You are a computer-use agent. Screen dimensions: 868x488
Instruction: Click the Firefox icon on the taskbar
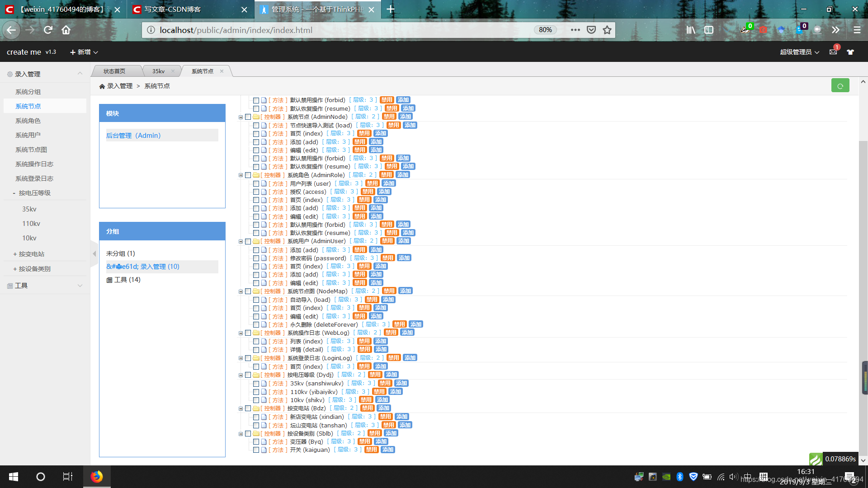click(x=96, y=477)
